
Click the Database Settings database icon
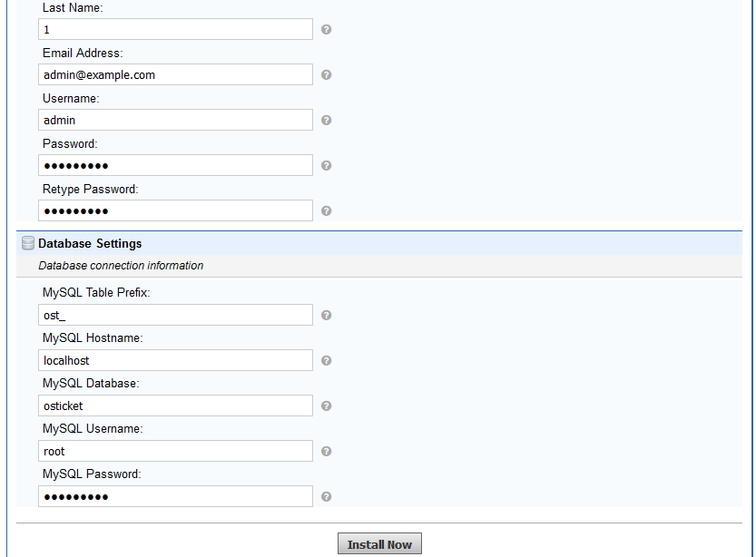(28, 243)
